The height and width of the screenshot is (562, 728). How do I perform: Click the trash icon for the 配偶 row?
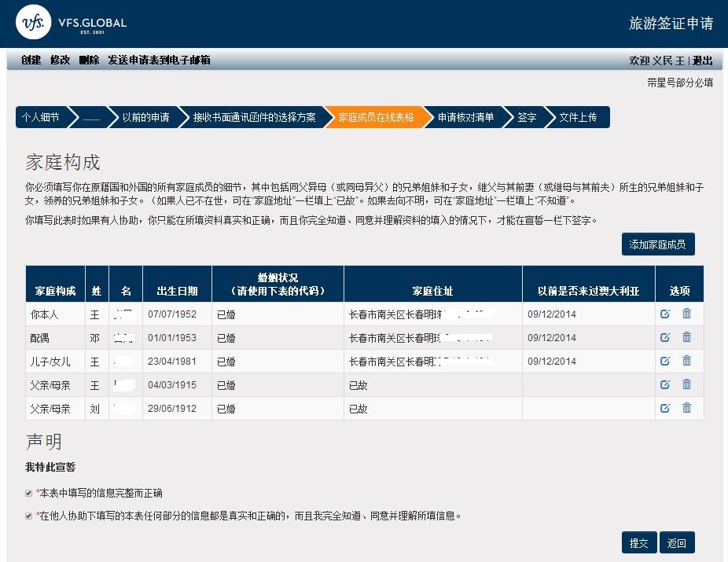pyautogui.click(x=686, y=337)
